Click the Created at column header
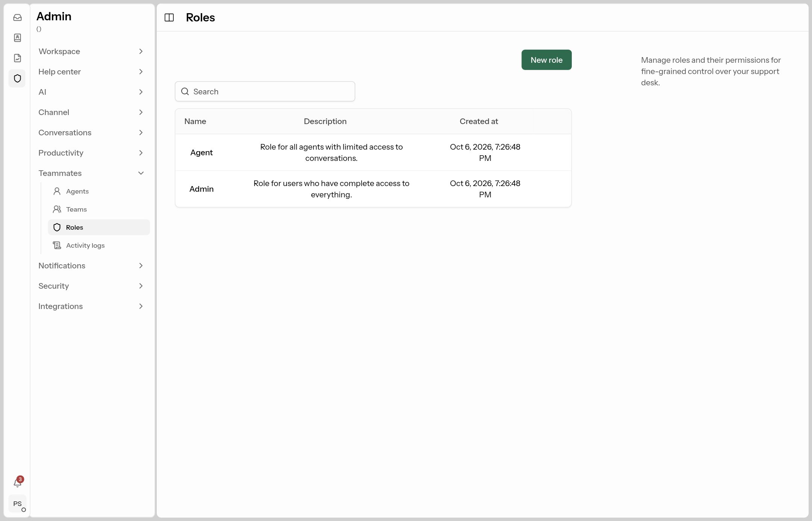The image size is (812, 521). coord(479,121)
